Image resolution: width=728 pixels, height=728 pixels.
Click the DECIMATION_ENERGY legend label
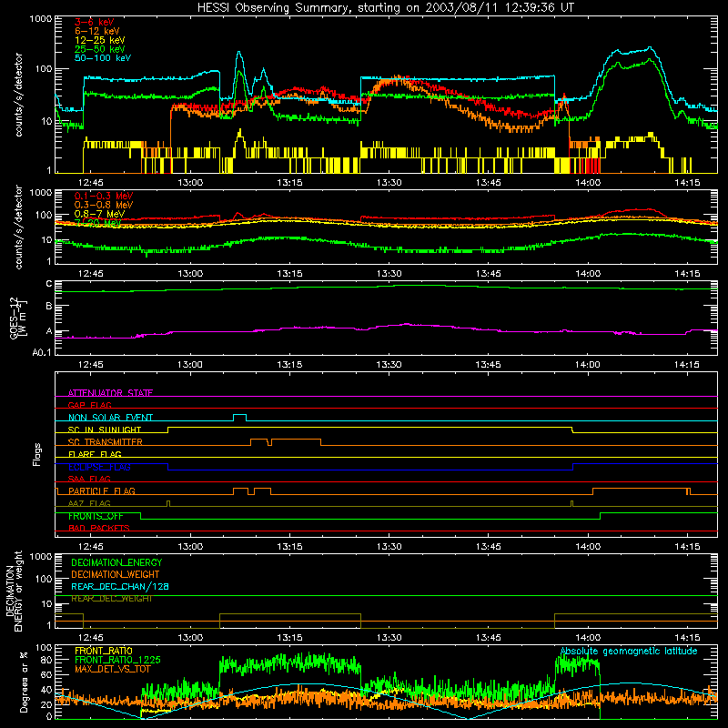click(x=116, y=562)
